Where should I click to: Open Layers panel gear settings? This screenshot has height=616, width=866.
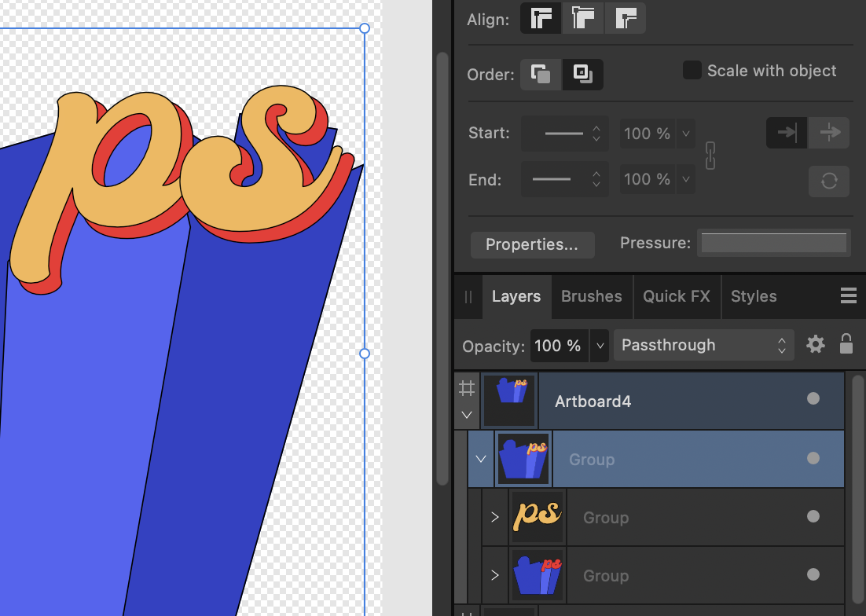tap(816, 344)
